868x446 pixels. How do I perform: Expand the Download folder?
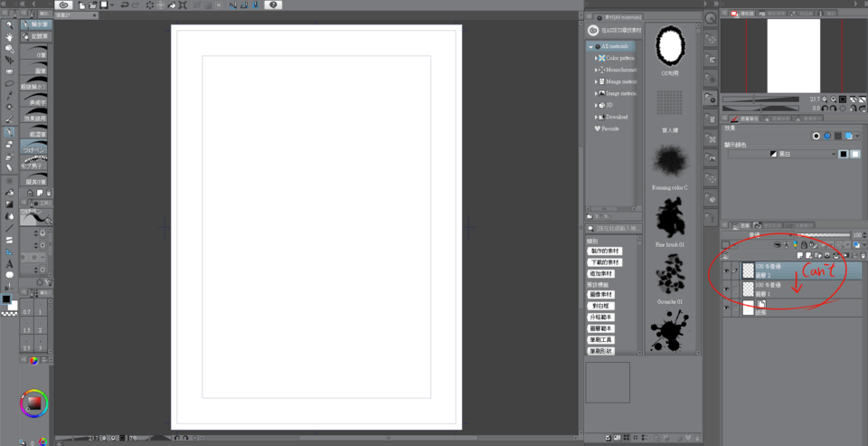596,117
